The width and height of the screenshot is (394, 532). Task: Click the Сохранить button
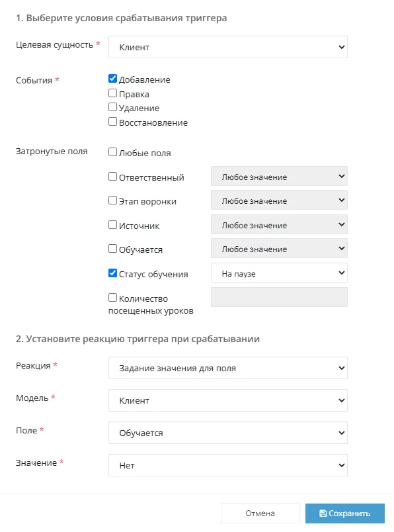345,513
